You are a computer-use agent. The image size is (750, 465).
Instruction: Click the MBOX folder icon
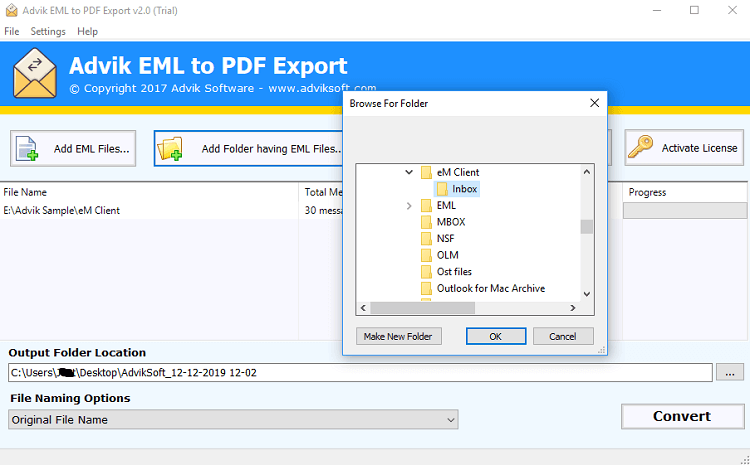(426, 222)
